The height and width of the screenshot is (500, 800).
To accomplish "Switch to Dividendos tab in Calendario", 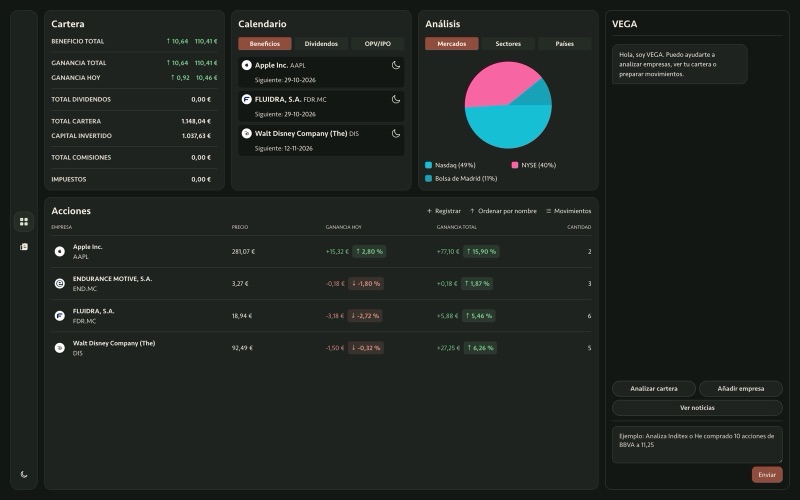I will coord(321,44).
